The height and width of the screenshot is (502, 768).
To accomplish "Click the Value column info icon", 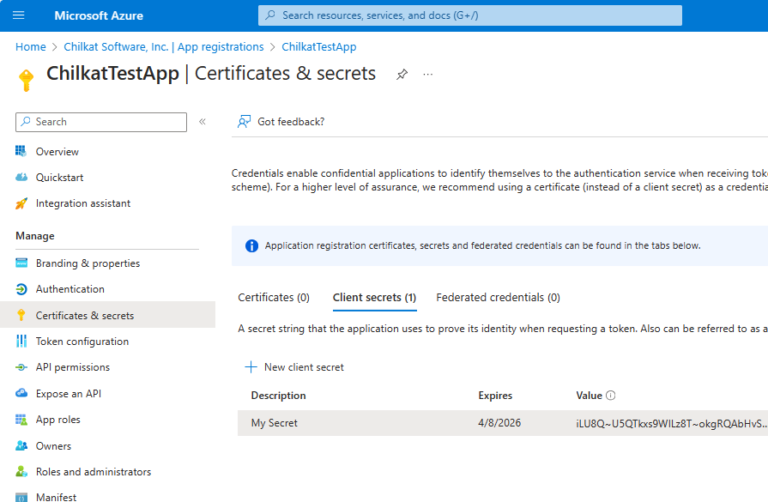I will (x=611, y=396).
